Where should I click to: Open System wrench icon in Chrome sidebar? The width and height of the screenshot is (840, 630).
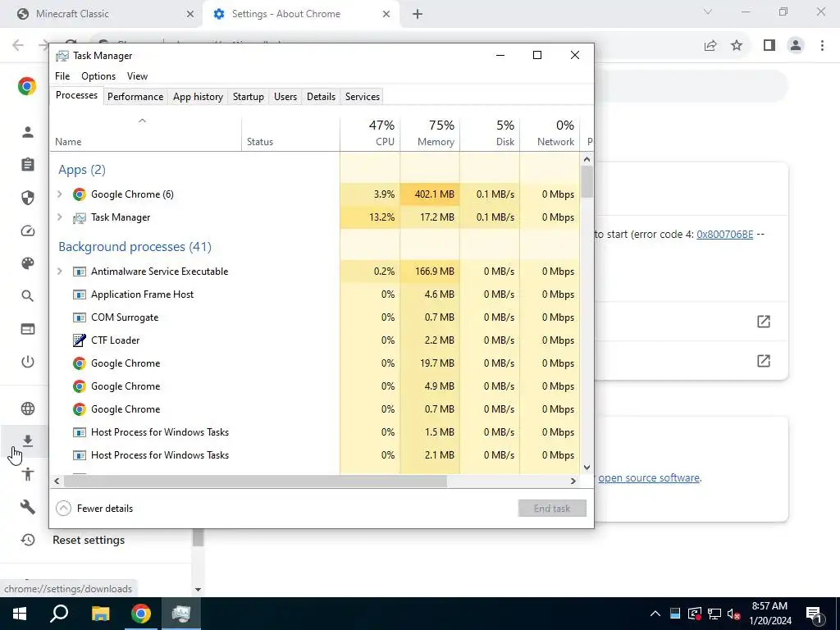pyautogui.click(x=28, y=507)
